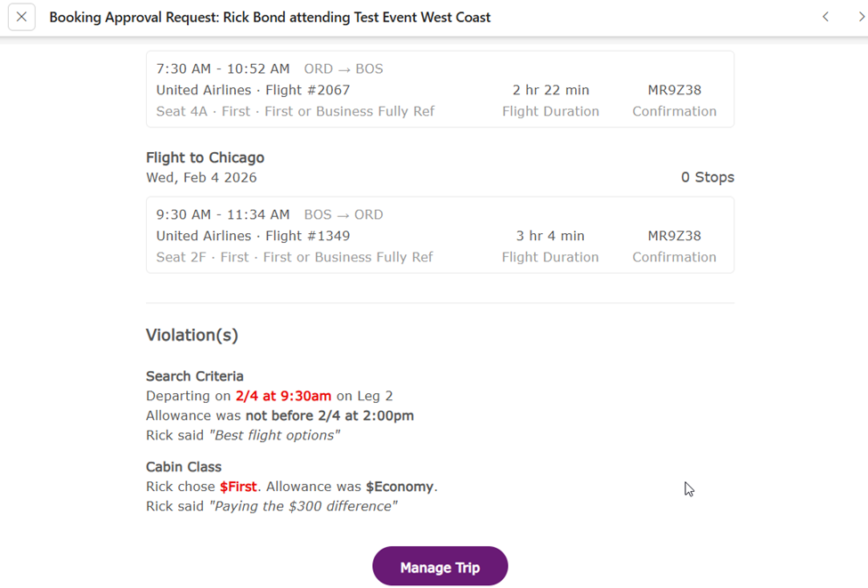The image size is (868, 588).
Task: Click the Violation(s) section heading
Action: click(x=192, y=335)
